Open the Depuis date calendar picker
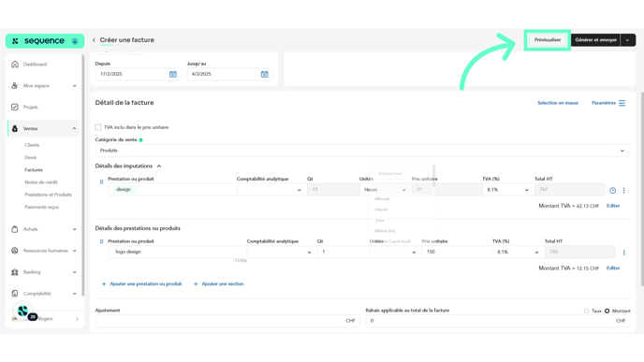 point(173,74)
